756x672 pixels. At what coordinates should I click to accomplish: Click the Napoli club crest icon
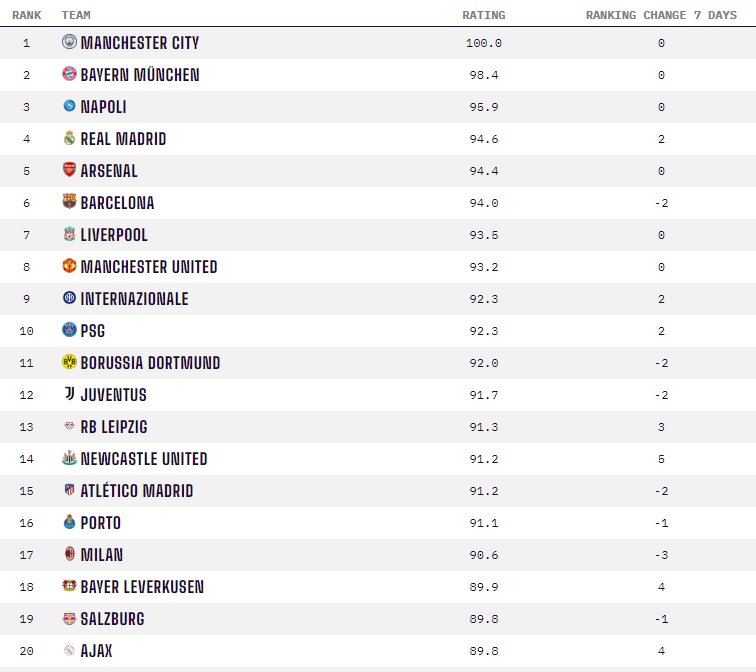coord(69,107)
